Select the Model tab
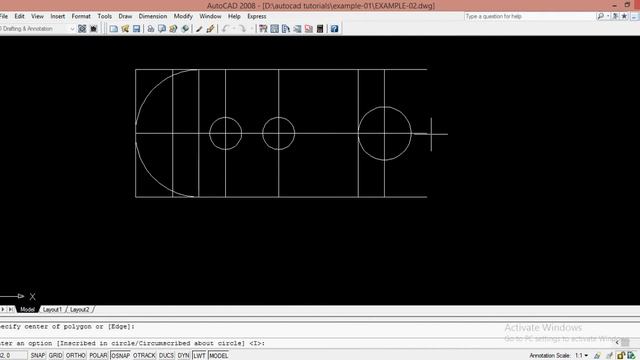This screenshot has height=360, width=640. 27,310
